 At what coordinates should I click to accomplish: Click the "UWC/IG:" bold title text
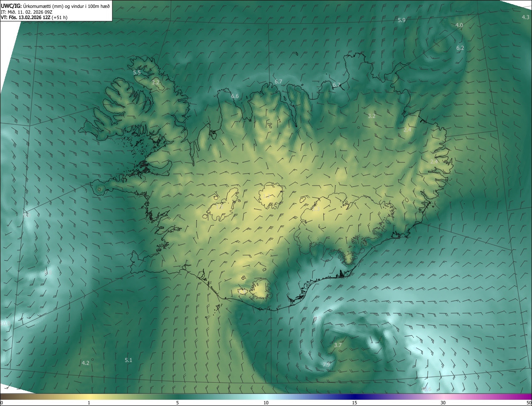point(11,6)
